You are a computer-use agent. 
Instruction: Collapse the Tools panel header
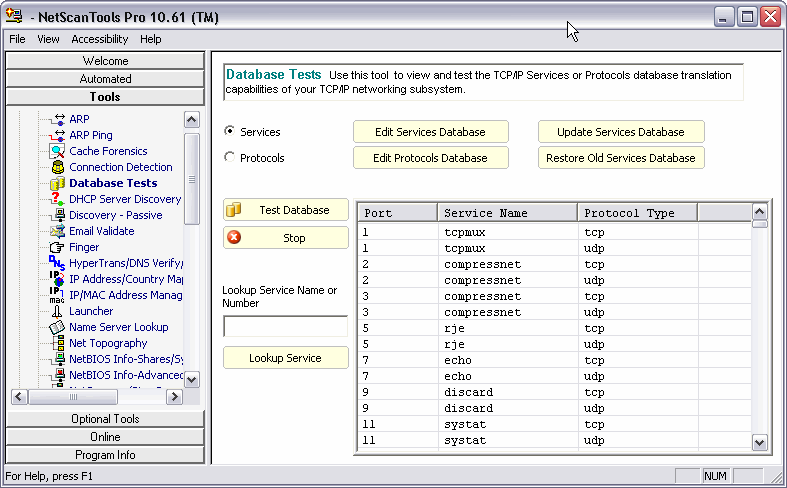point(105,97)
